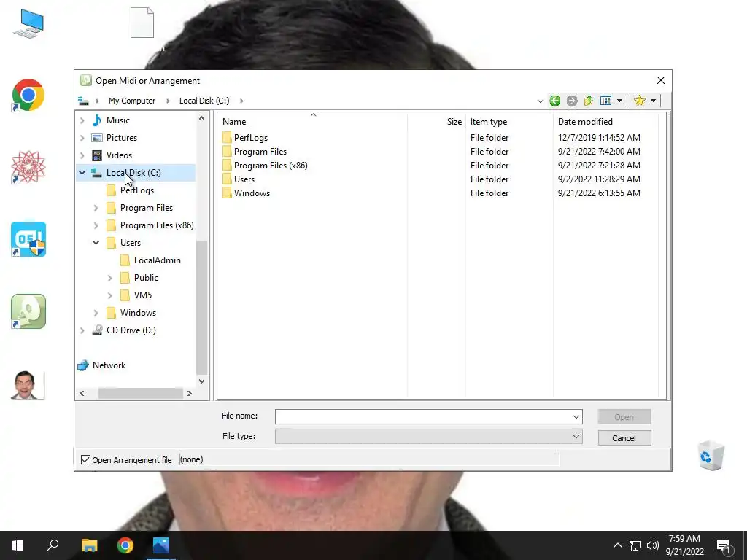Go up one folder level
Screen dimensions: 747x560
coord(589,101)
